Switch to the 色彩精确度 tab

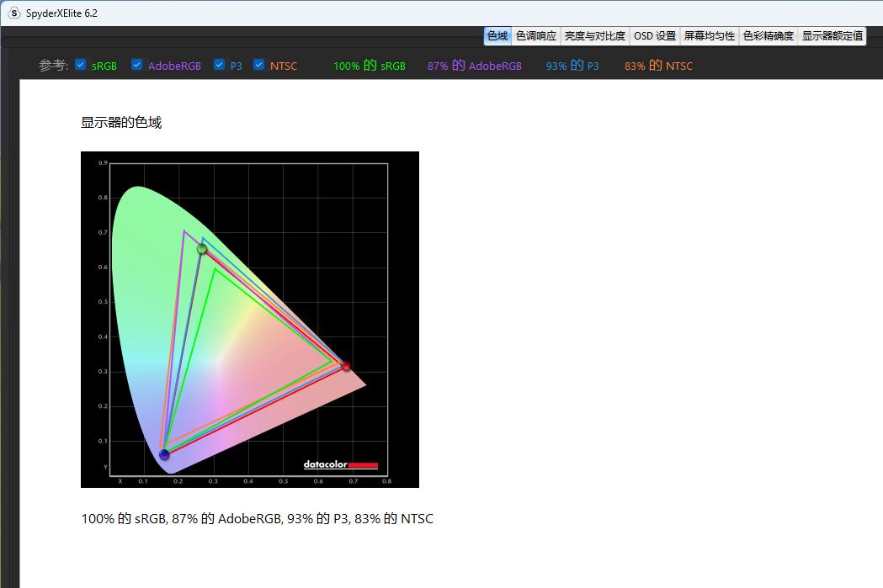[x=769, y=36]
